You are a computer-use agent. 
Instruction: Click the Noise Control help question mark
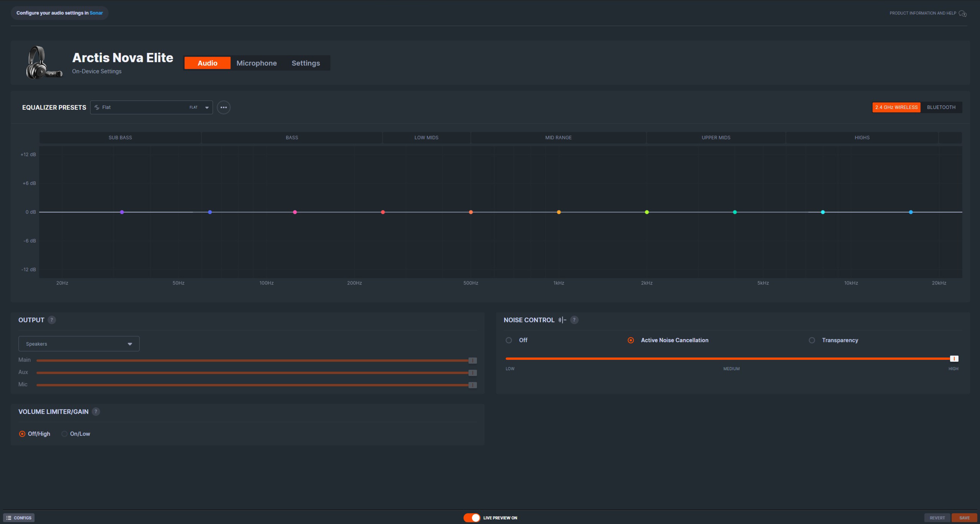coord(574,320)
